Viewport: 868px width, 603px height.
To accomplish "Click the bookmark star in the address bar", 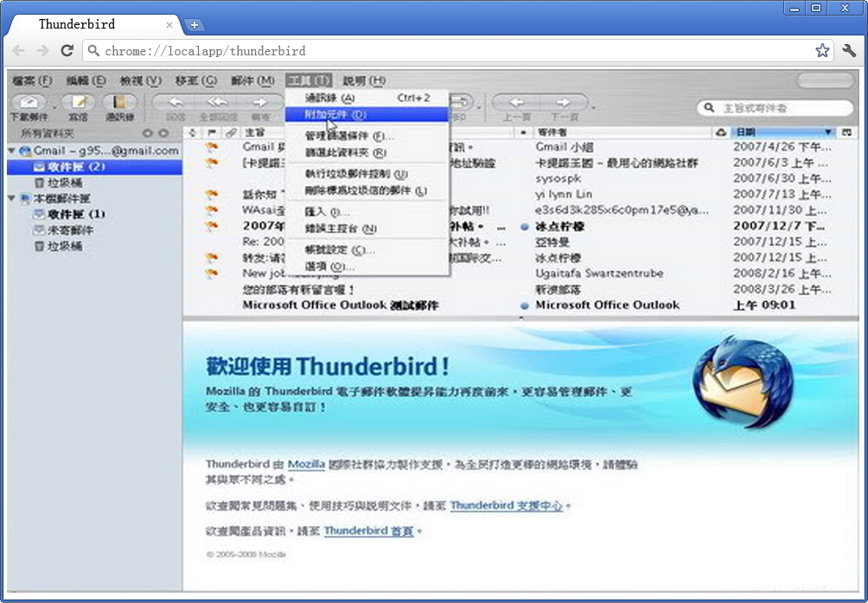I will pos(822,51).
